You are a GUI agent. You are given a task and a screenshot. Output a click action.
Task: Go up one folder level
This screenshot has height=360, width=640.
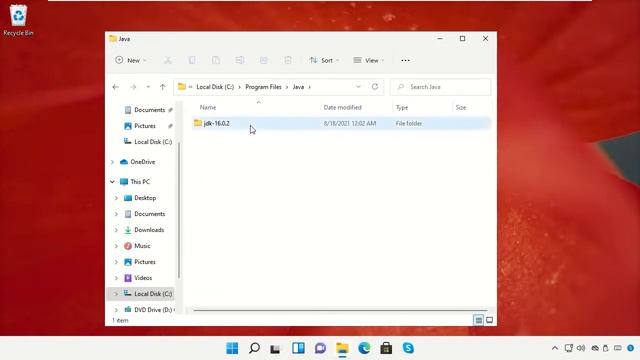(162, 87)
